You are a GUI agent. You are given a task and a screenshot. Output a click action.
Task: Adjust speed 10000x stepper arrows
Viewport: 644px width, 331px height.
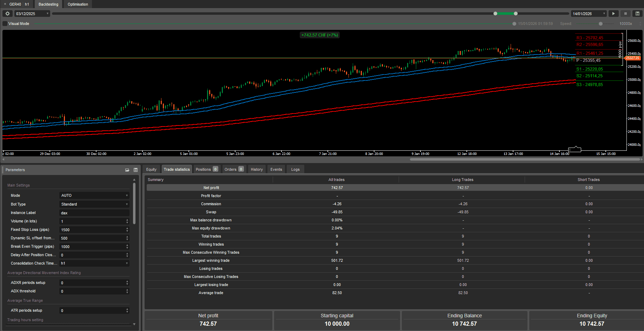point(640,24)
